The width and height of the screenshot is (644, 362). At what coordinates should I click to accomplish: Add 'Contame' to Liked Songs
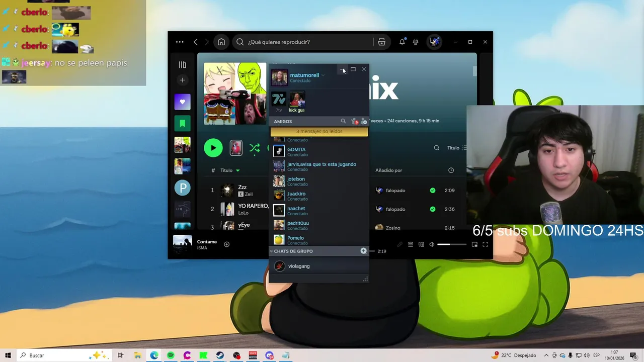pyautogui.click(x=226, y=244)
